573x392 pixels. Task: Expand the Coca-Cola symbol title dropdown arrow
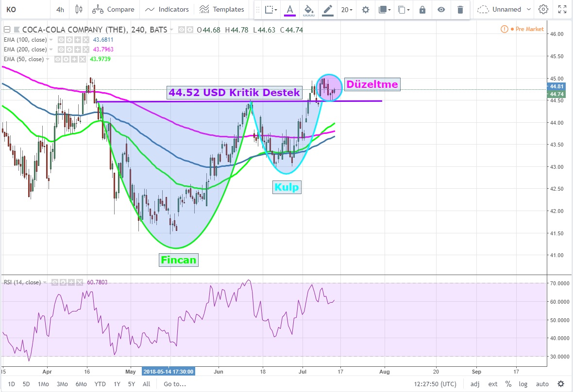(171, 30)
